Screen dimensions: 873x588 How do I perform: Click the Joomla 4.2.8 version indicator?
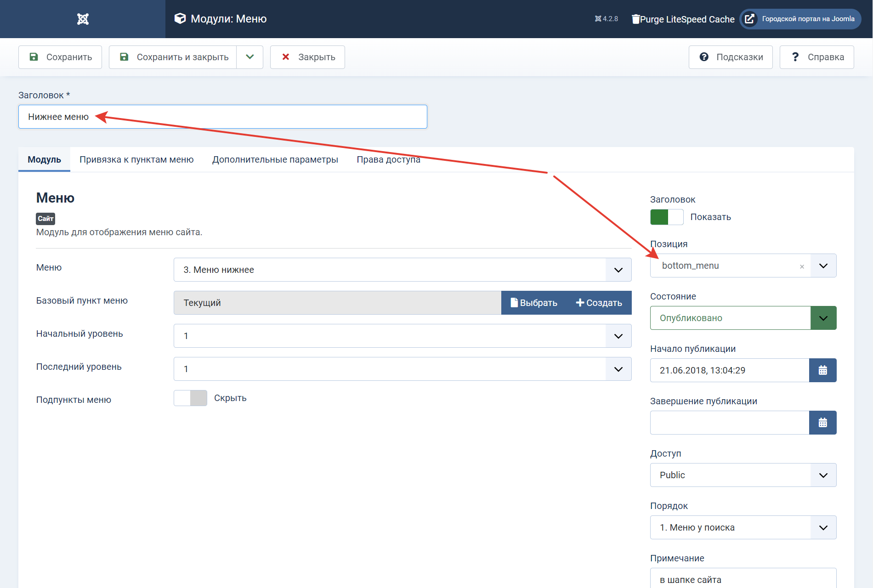click(x=607, y=19)
